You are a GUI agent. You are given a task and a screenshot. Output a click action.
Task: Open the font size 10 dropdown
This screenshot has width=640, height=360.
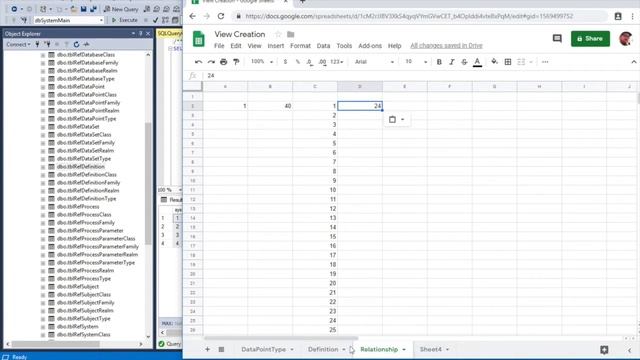(416, 62)
